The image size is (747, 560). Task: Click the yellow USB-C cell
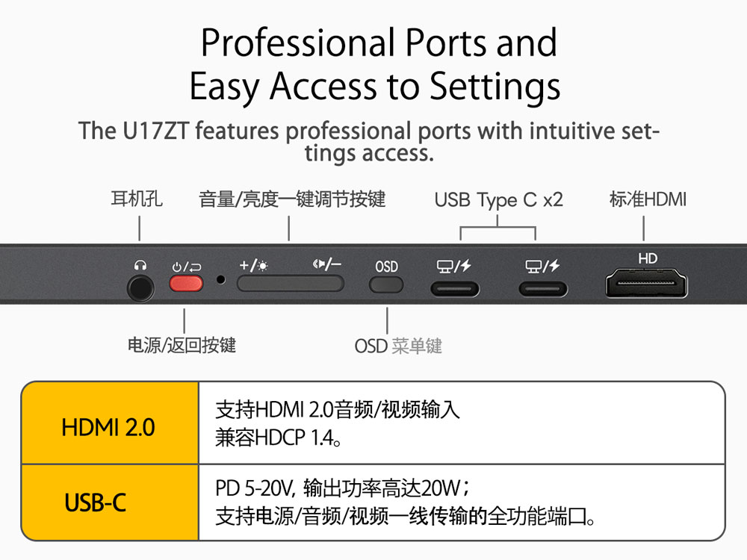click(x=109, y=503)
